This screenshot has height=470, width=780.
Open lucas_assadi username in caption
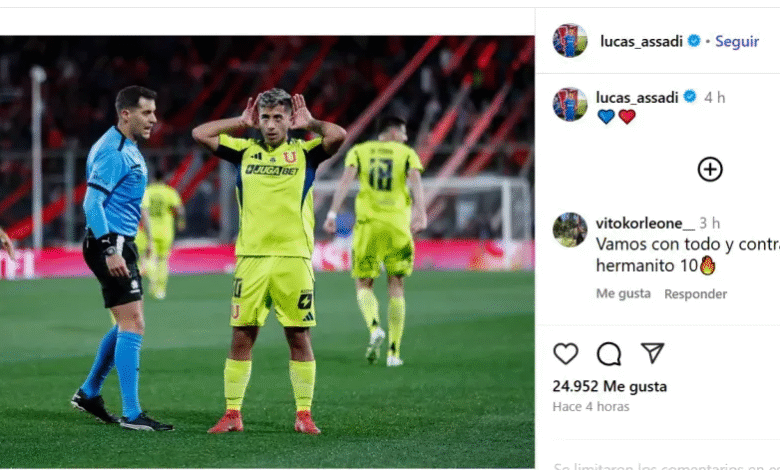tap(637, 97)
